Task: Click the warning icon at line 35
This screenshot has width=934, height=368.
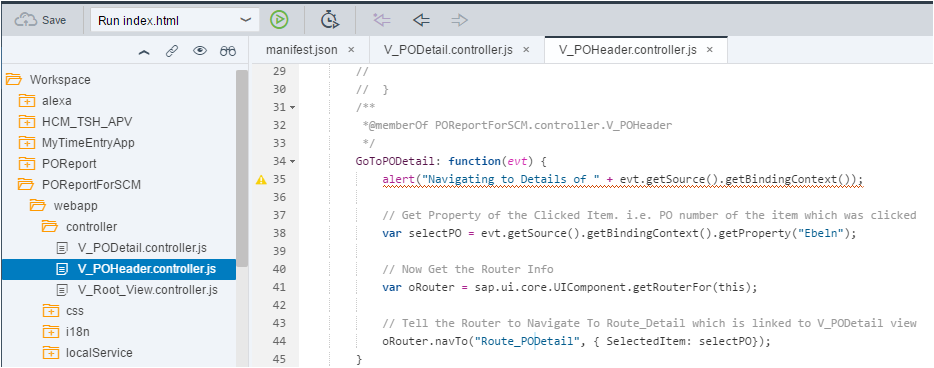Action: pyautogui.click(x=260, y=179)
